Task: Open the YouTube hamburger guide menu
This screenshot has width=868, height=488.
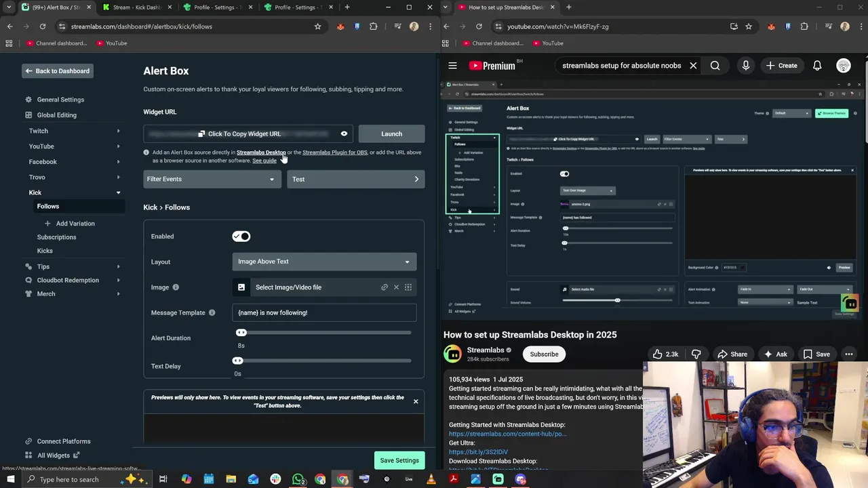Action: coord(452,66)
